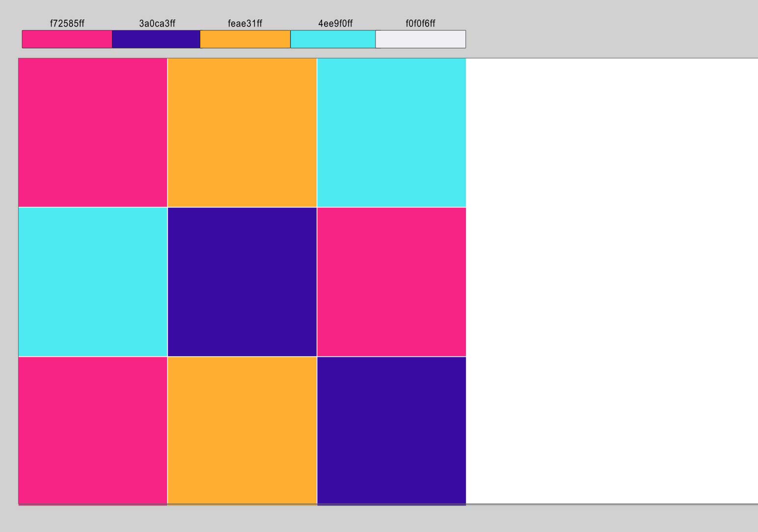This screenshot has width=758, height=532.
Task: Click the middle-left cyan grid square
Action: (x=93, y=282)
